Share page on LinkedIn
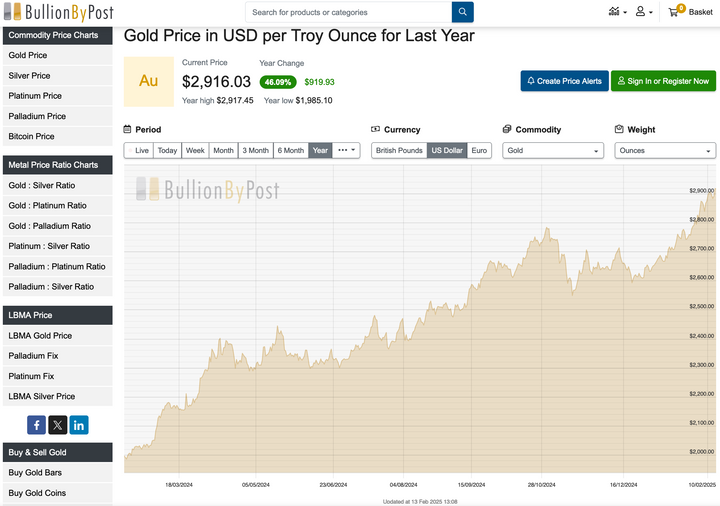Viewport: 720px width, 506px height. click(79, 425)
